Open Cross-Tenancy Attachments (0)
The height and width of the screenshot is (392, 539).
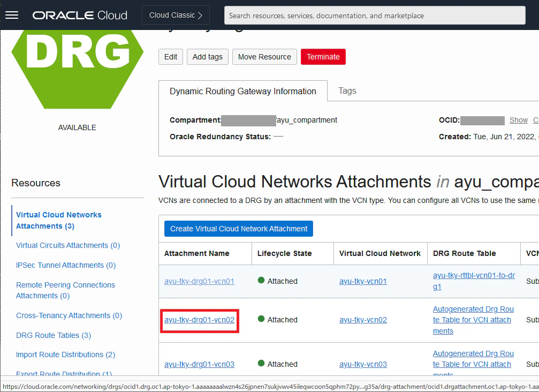coord(69,315)
